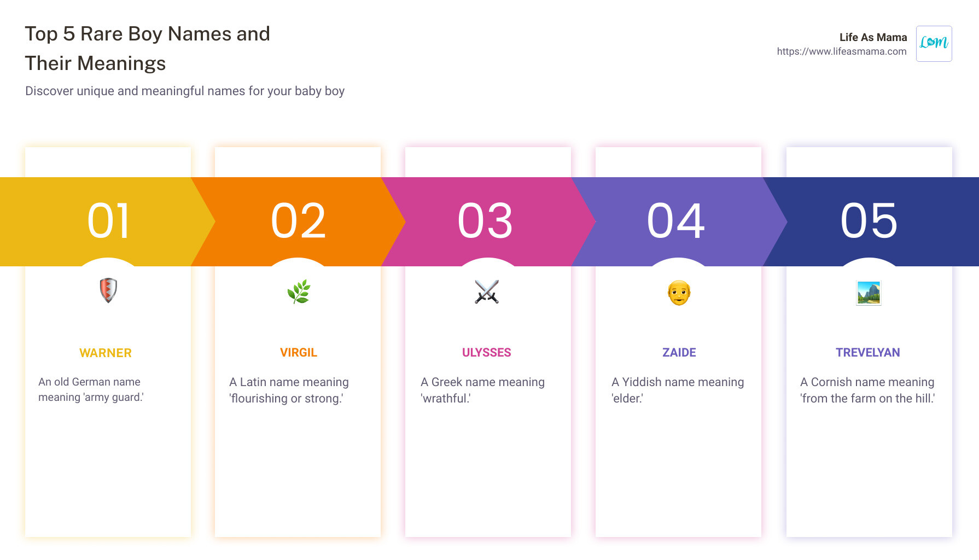Click the TREVELYAN name heading
Screen dimensions: 979x560
[868, 353]
